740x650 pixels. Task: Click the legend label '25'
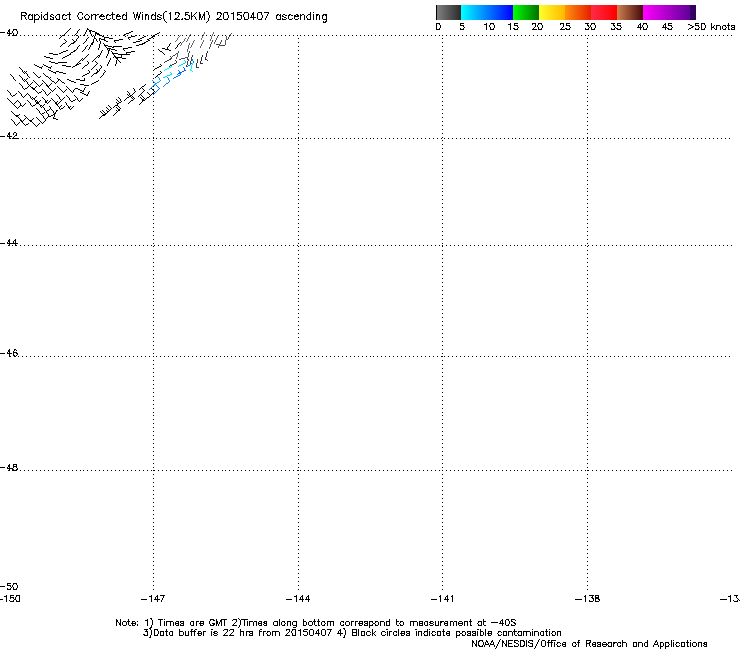[565, 27]
